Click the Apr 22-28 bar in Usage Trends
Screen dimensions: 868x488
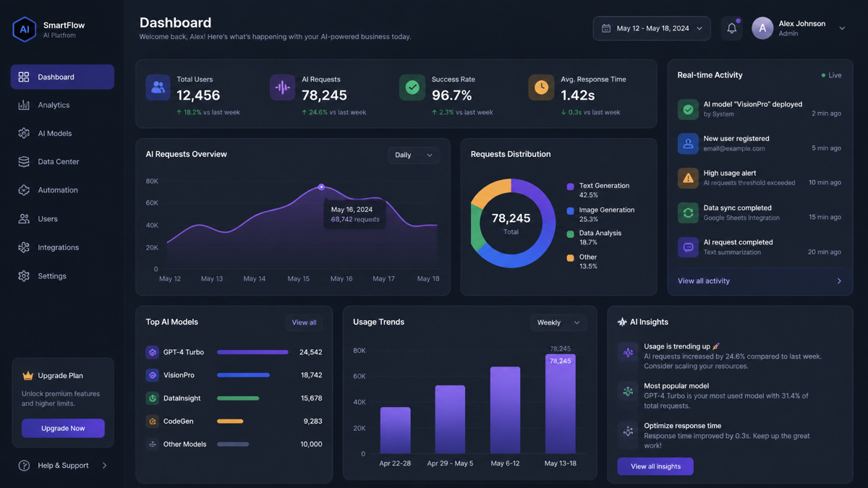(x=396, y=431)
